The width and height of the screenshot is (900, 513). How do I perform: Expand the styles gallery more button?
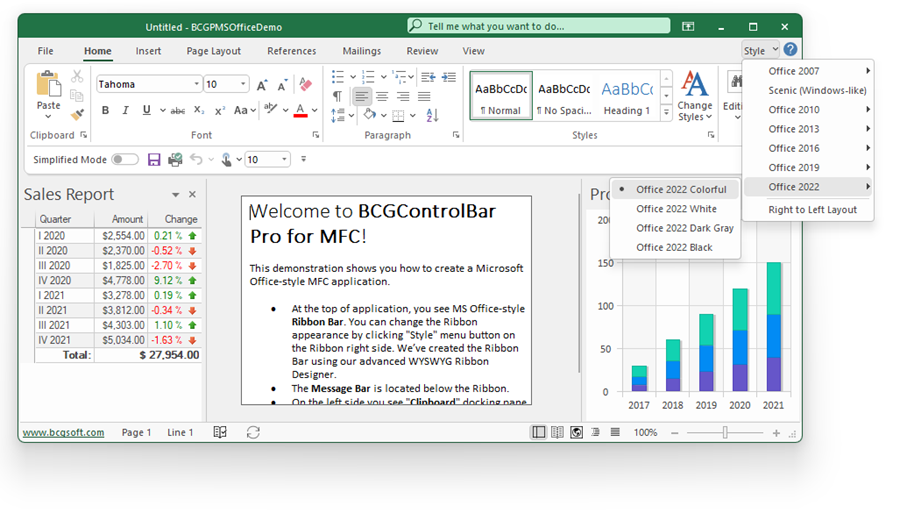(x=666, y=112)
